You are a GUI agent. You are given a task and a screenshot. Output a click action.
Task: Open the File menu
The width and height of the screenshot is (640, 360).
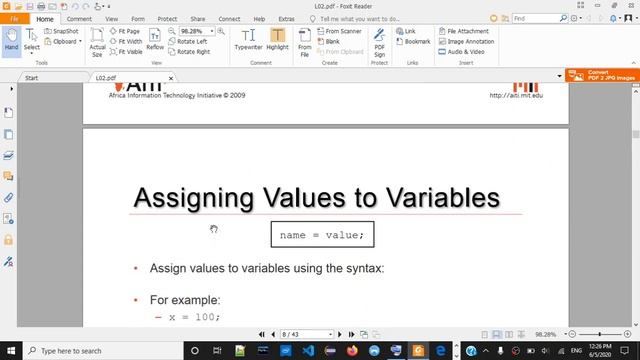(x=15, y=19)
